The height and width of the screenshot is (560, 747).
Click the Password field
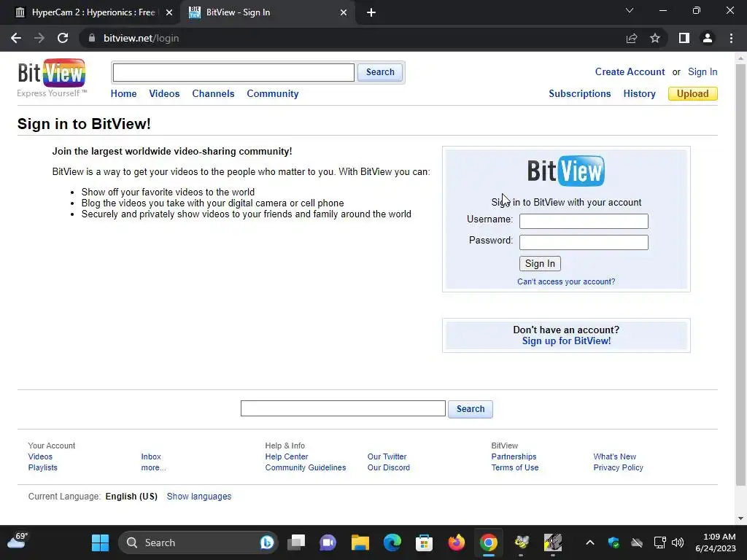pyautogui.click(x=584, y=242)
